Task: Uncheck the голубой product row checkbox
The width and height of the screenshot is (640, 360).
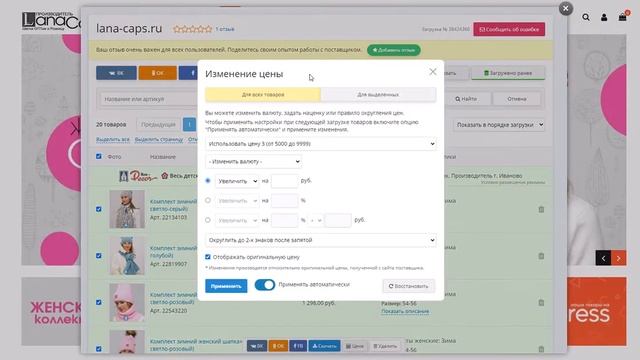Action: pyautogui.click(x=98, y=256)
